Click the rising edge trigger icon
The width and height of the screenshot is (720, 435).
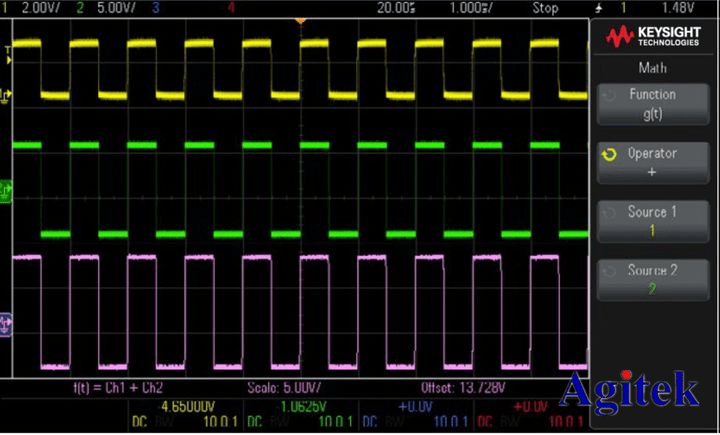click(x=598, y=8)
